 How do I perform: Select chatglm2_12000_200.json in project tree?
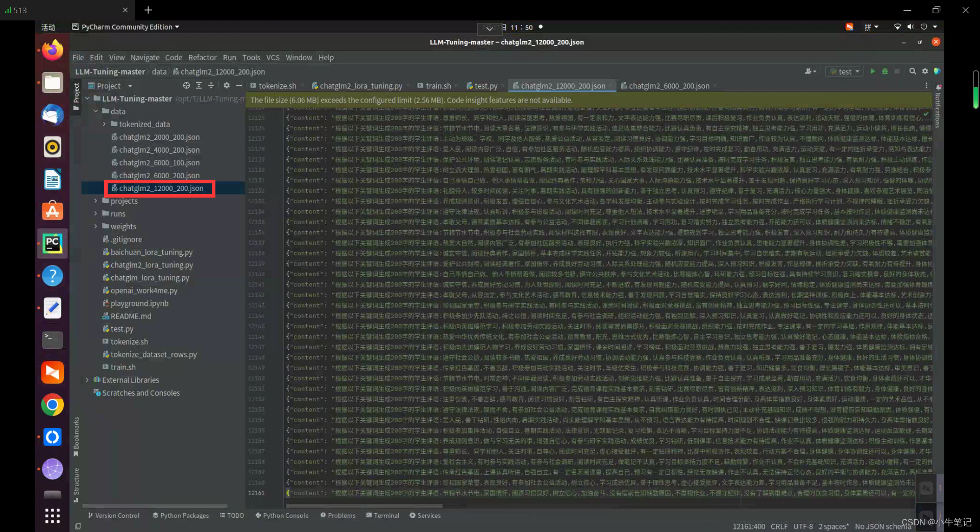click(161, 188)
